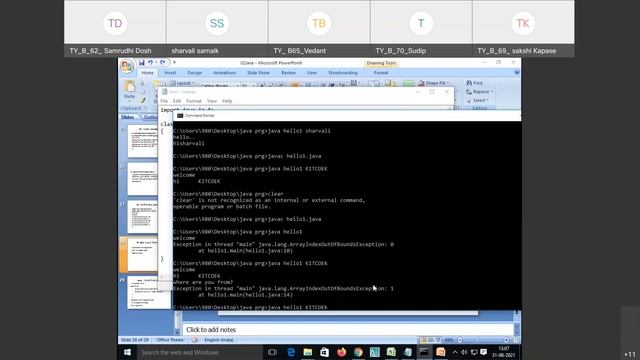
Task: Open the View menu in Notepad
Action: point(211,101)
